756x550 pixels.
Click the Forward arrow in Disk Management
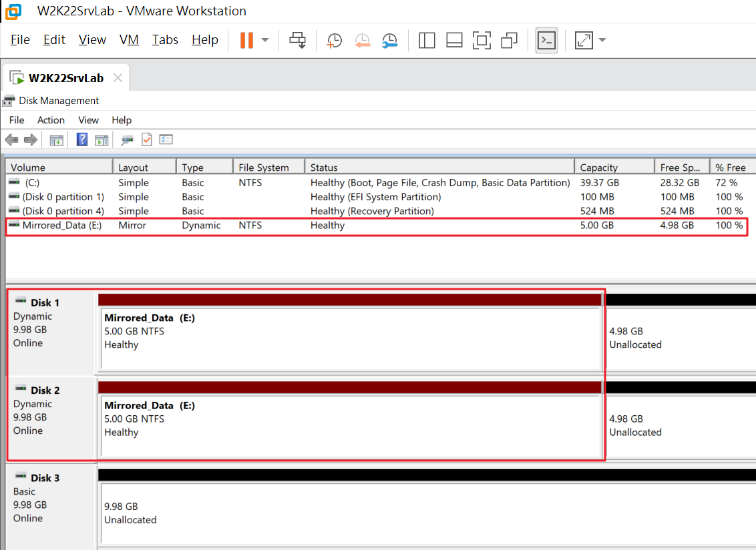[x=30, y=140]
